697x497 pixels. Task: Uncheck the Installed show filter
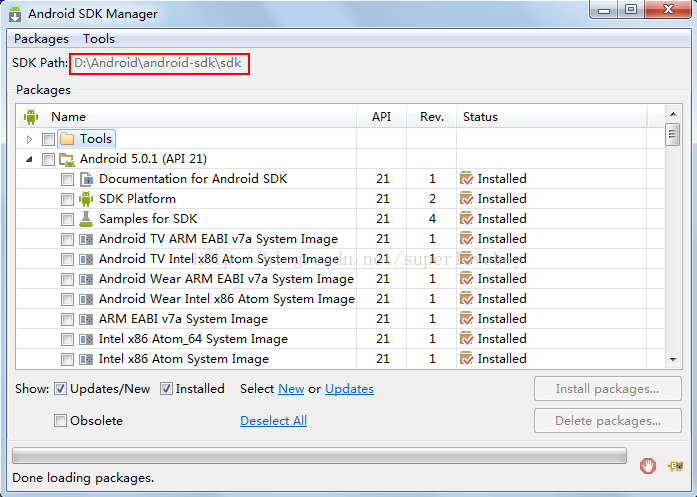tap(166, 389)
